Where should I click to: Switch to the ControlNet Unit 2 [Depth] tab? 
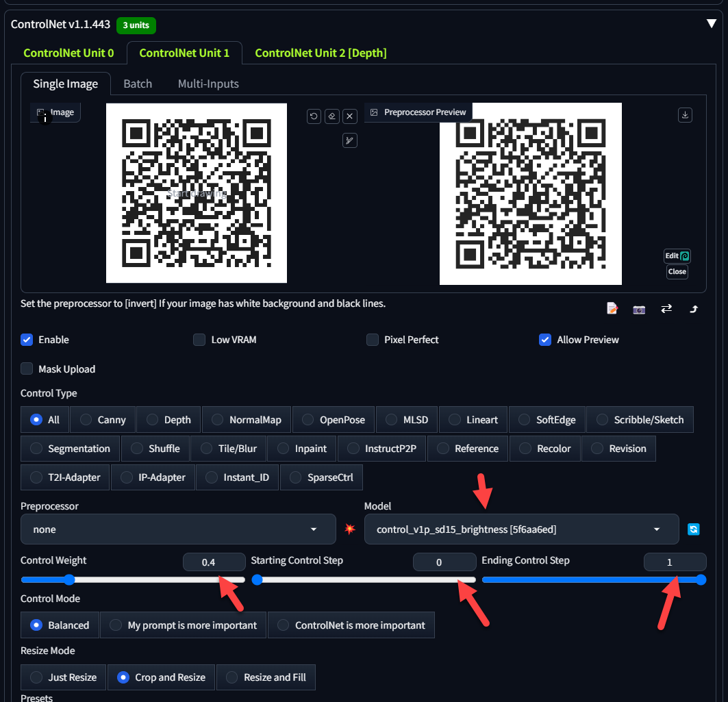coord(321,53)
